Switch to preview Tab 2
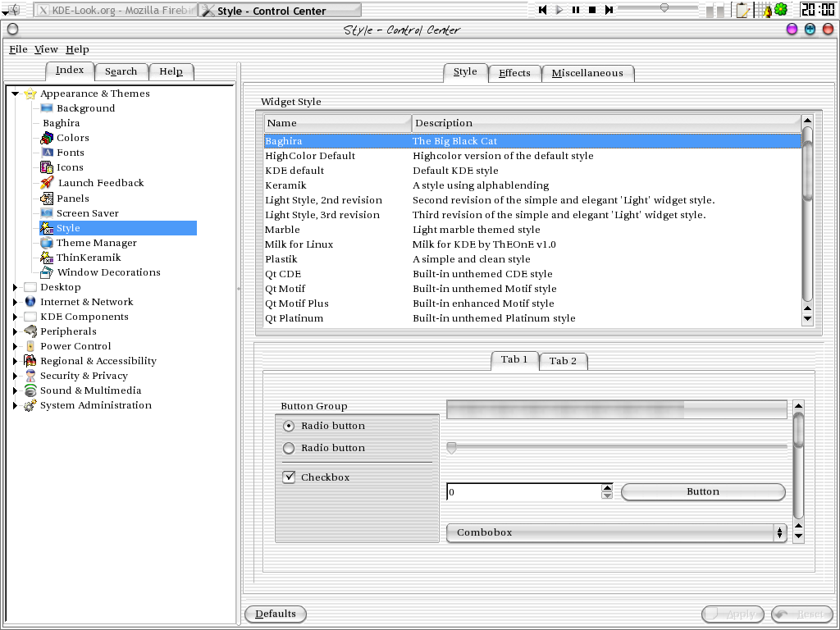The height and width of the screenshot is (630, 840). pyautogui.click(x=563, y=361)
